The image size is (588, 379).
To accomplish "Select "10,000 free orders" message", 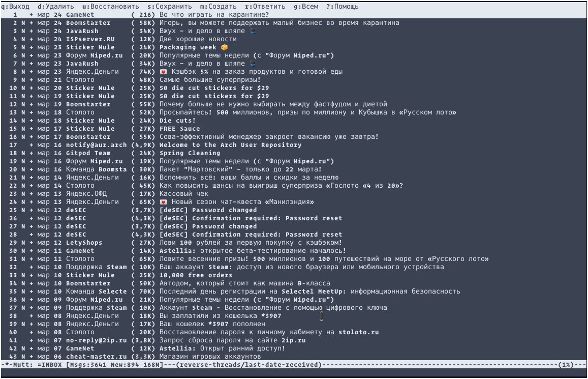I will 294,275.
